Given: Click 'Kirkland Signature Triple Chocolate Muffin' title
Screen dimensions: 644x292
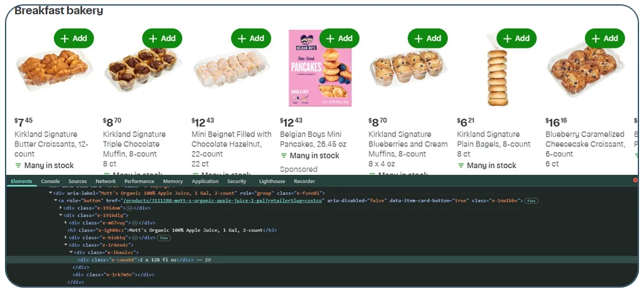Looking at the screenshot, I should pos(134,144).
